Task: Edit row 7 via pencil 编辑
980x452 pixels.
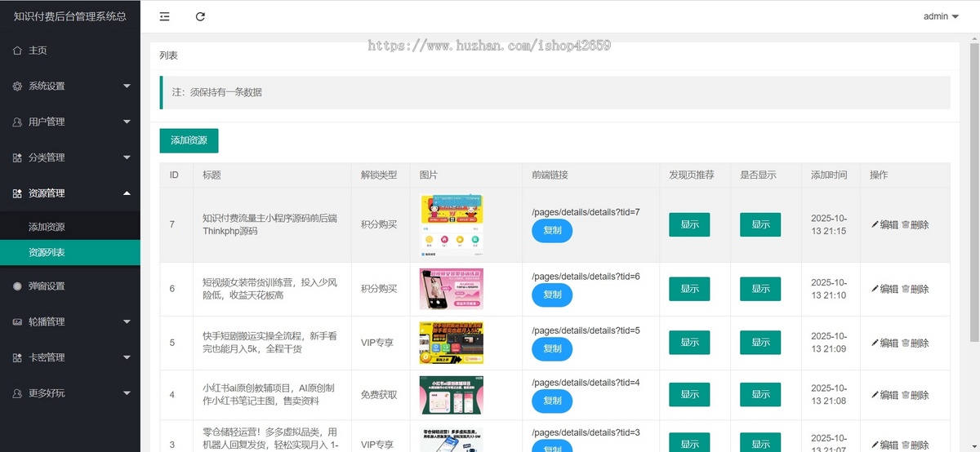Action: 884,224
